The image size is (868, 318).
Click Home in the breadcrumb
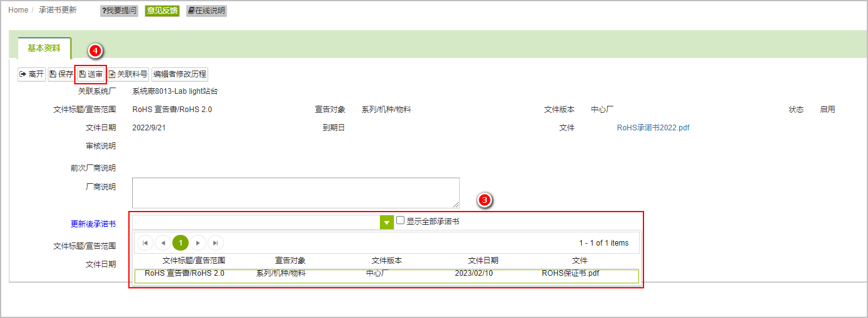[x=18, y=10]
